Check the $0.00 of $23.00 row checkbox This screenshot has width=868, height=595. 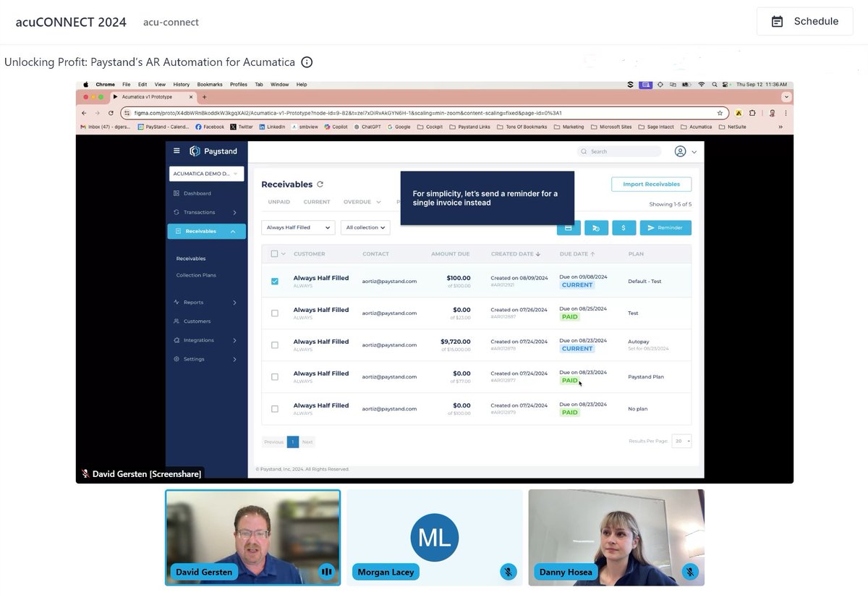275,313
